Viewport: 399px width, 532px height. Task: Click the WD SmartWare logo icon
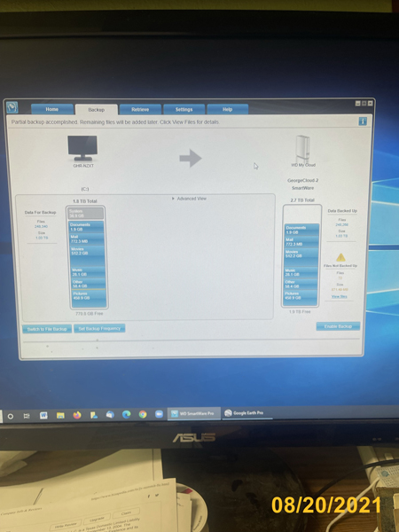pos(12,107)
